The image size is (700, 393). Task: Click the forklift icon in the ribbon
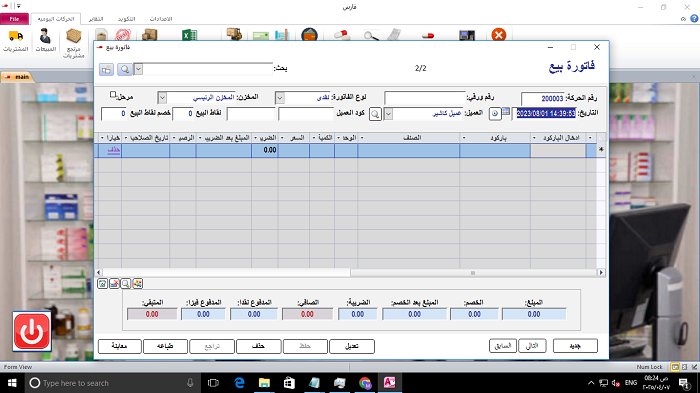(x=234, y=34)
